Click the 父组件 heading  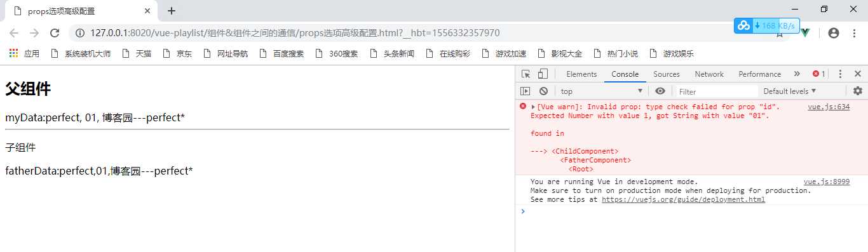(x=28, y=90)
